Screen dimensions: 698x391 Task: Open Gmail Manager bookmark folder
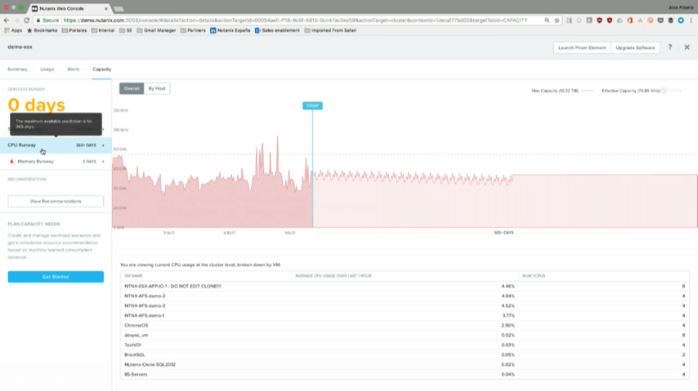coord(156,31)
